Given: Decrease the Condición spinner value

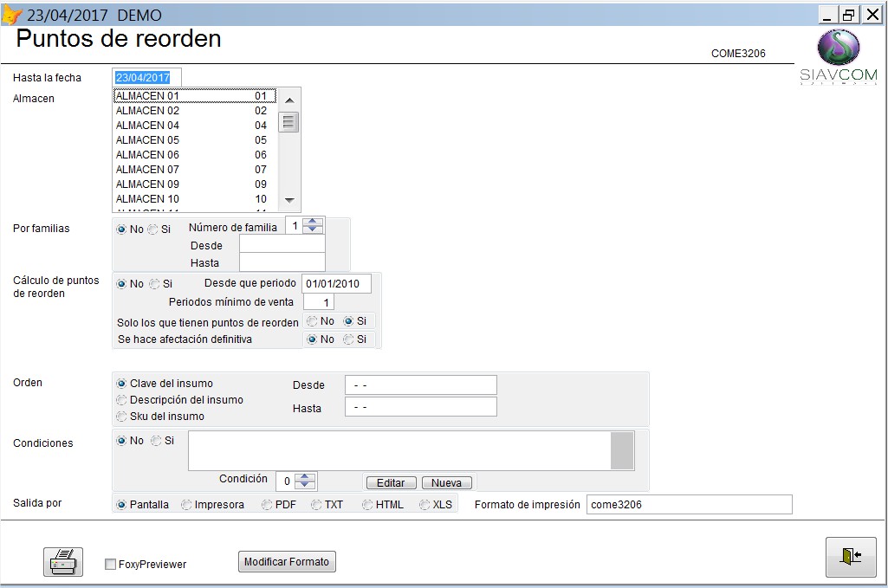Looking at the screenshot, I should click(x=307, y=485).
